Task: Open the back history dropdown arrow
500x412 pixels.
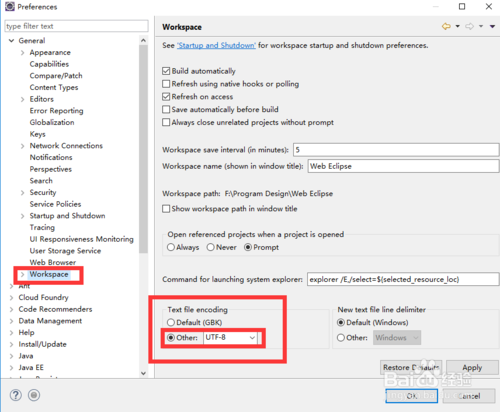Action: click(x=458, y=26)
